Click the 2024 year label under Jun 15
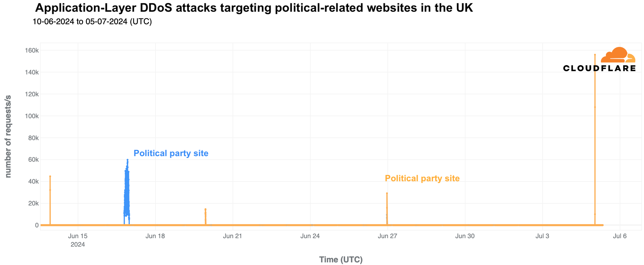Screen dimensions: 644x265 click(78, 244)
